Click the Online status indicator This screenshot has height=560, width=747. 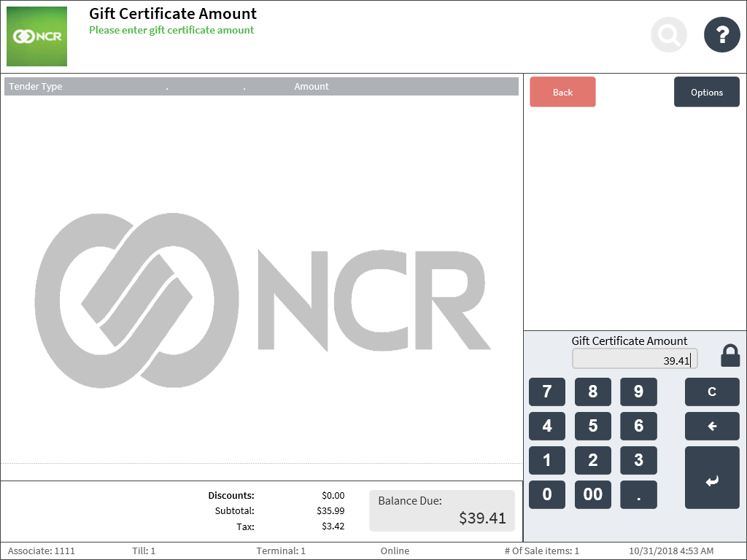[395, 551]
